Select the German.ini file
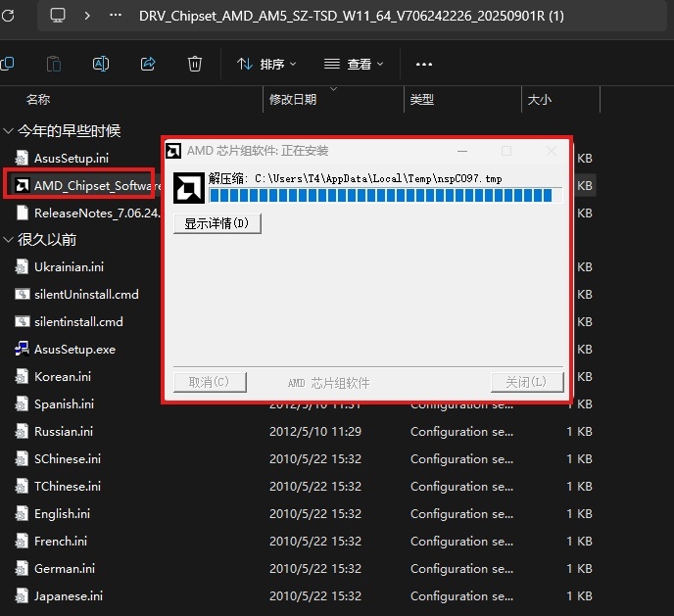The height and width of the screenshot is (616, 674). [65, 569]
